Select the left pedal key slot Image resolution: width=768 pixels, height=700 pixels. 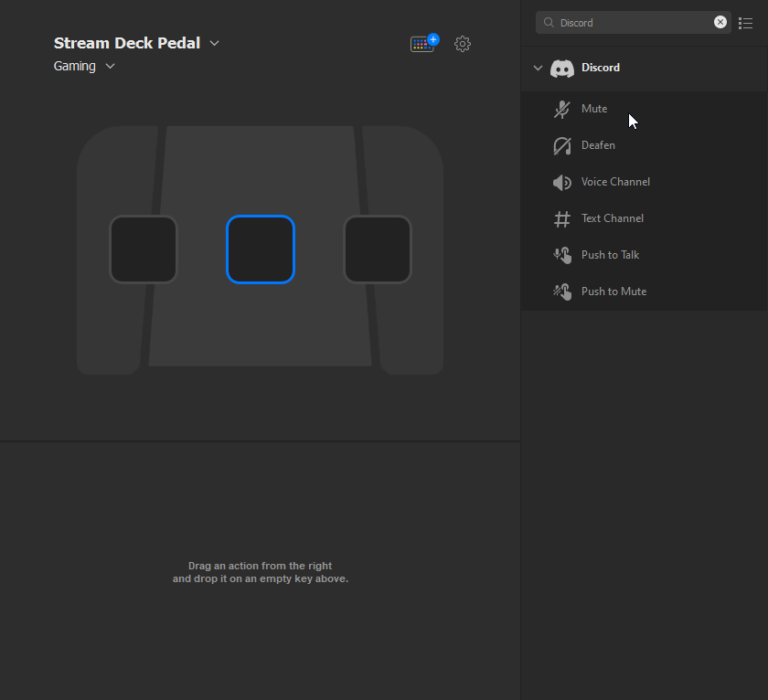[143, 249]
